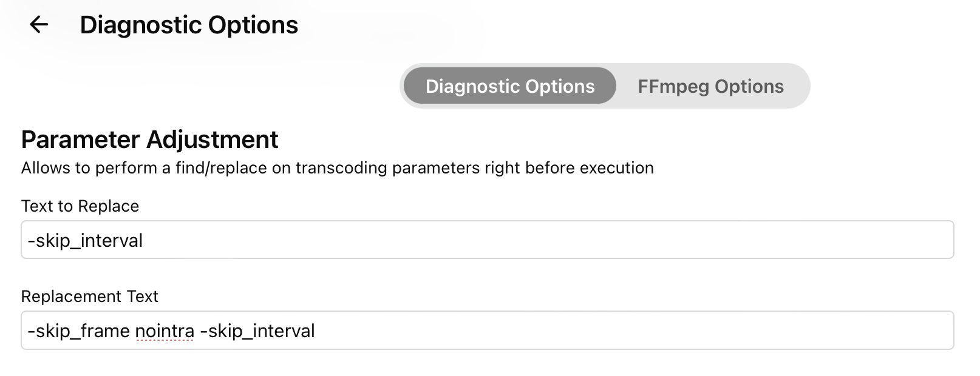This screenshot has width=980, height=376.
Task: Click "-skip_interval" in the Text to Replace field
Action: [x=85, y=241]
